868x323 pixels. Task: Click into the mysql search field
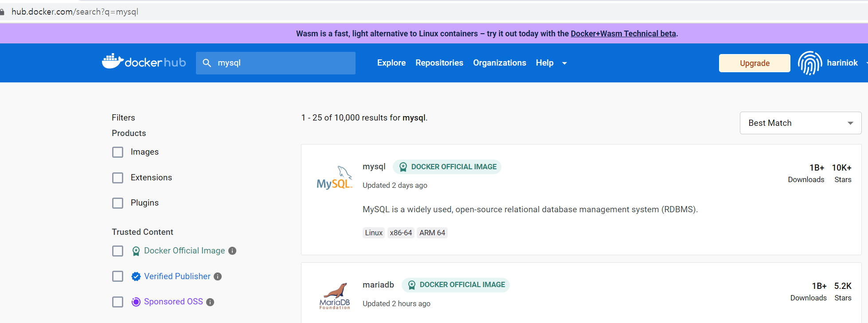[x=276, y=63]
